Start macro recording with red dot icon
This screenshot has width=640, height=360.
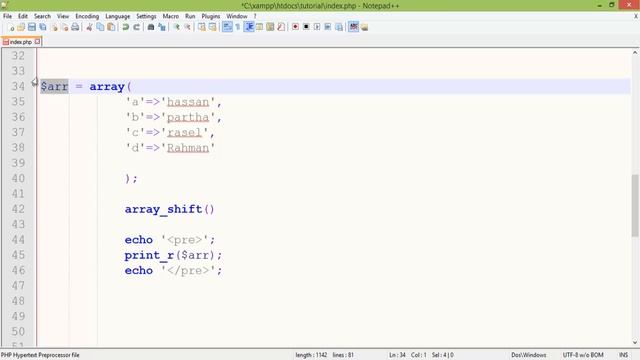point(295,27)
